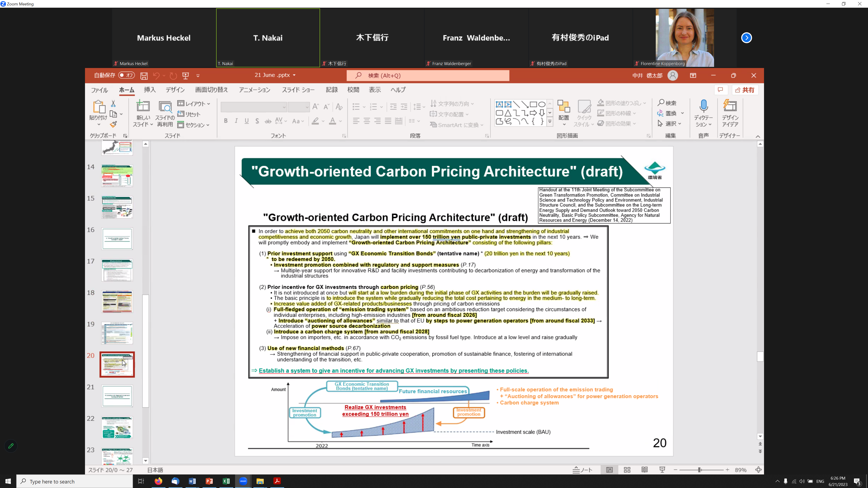Screen dimensions: 868x488
Task: Open the Design tab
Action: [175, 90]
